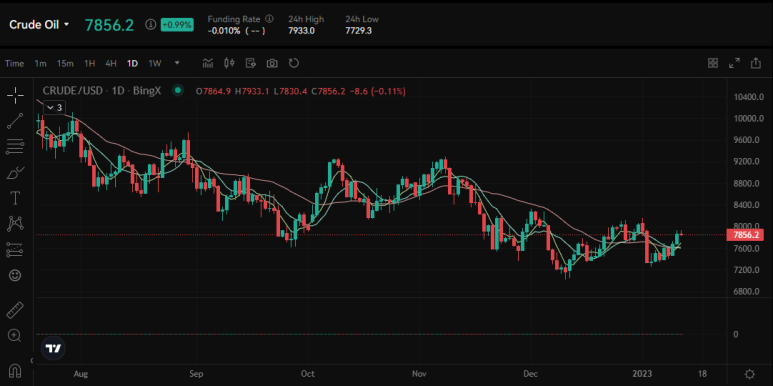The height and width of the screenshot is (386, 773).
Task: Click the Dec label on time axis
Action: click(x=531, y=373)
